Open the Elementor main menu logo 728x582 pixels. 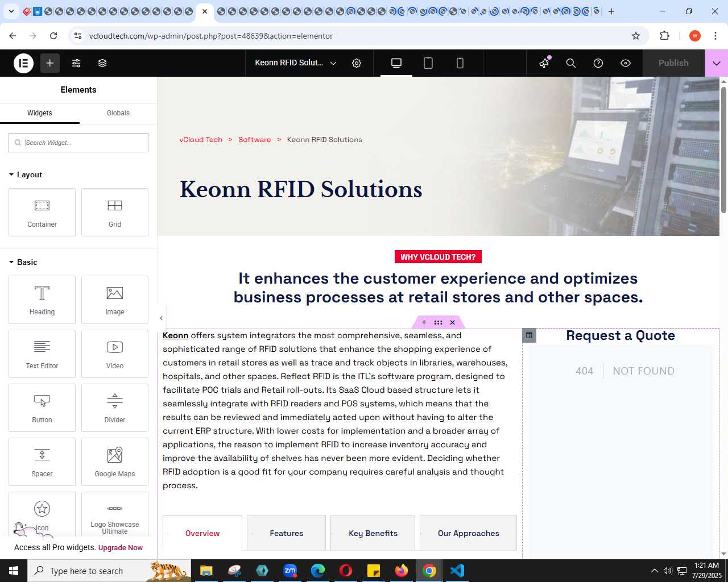[x=23, y=63]
